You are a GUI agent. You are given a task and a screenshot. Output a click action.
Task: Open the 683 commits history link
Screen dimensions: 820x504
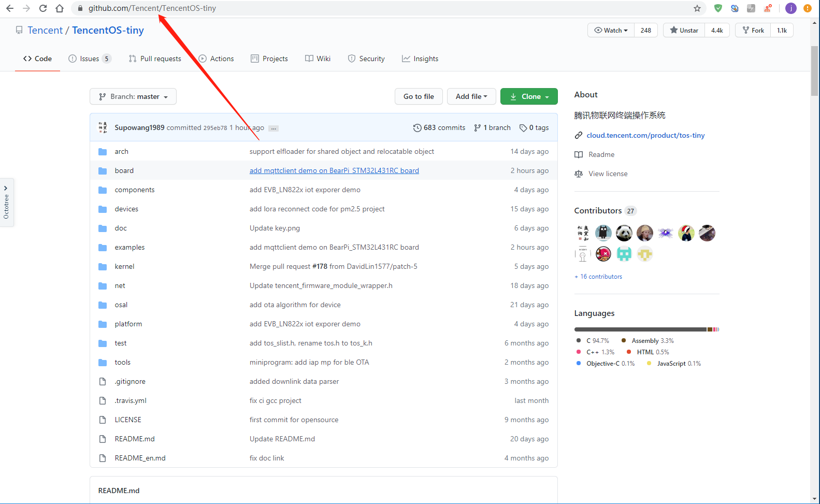coord(439,127)
